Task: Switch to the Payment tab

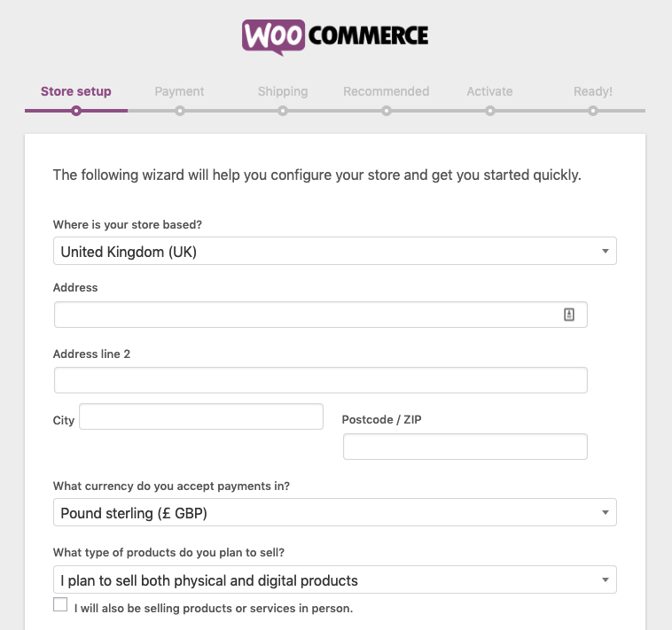Action: click(179, 91)
